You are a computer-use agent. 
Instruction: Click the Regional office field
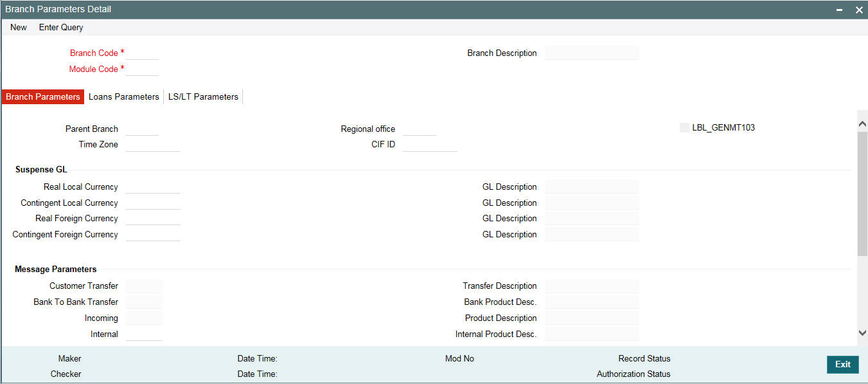(x=420, y=129)
